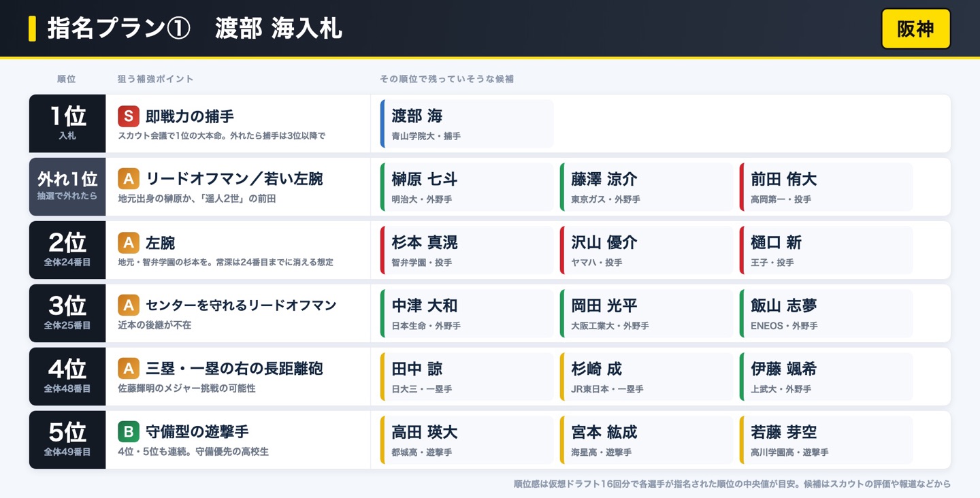Image resolution: width=980 pixels, height=498 pixels.
Task: Open the 杉崎 成 candidate card
Action: pos(647,377)
